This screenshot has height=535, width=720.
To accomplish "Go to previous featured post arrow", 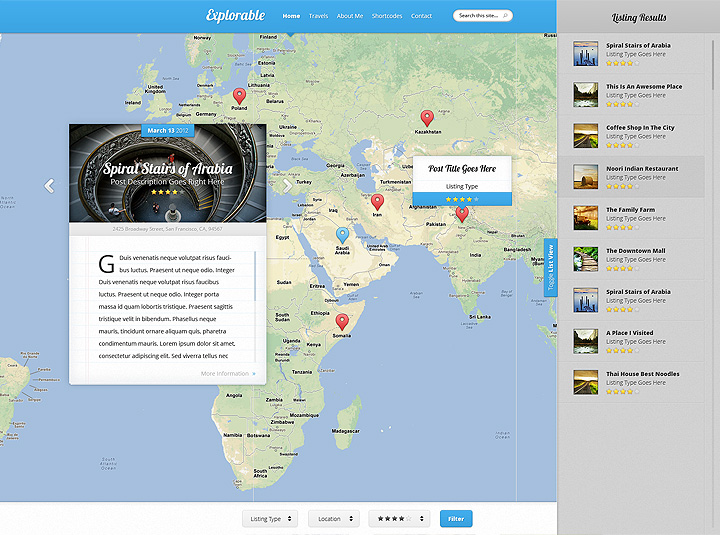I will pyautogui.click(x=49, y=186).
